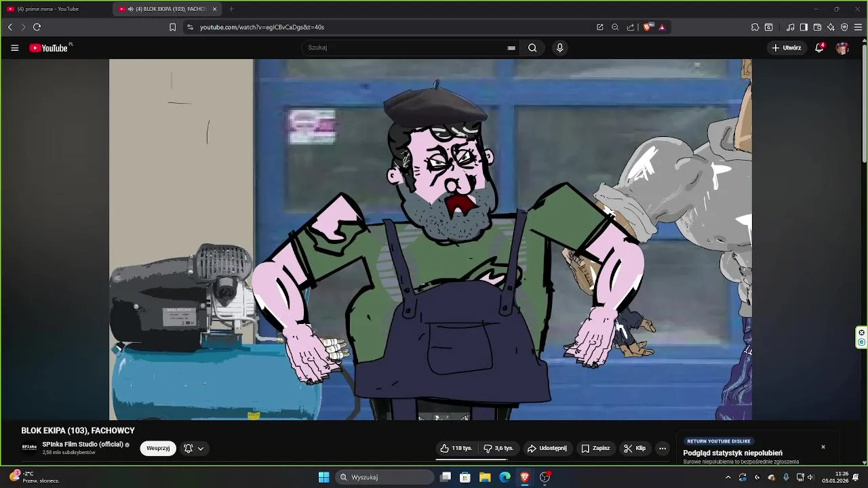Click the SPInka channel avatar thumbnail
The height and width of the screenshot is (488, 868).
[x=29, y=447]
